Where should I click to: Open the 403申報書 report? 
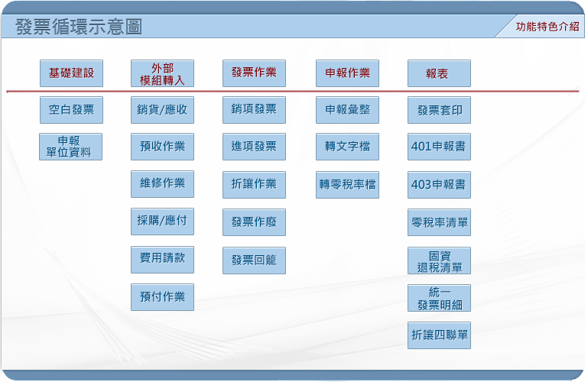[x=439, y=185]
